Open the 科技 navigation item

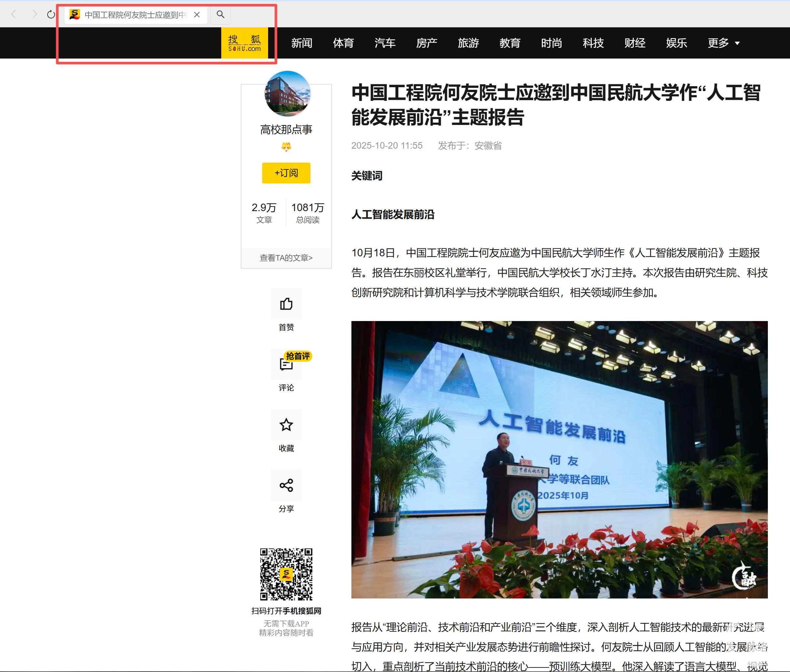593,43
